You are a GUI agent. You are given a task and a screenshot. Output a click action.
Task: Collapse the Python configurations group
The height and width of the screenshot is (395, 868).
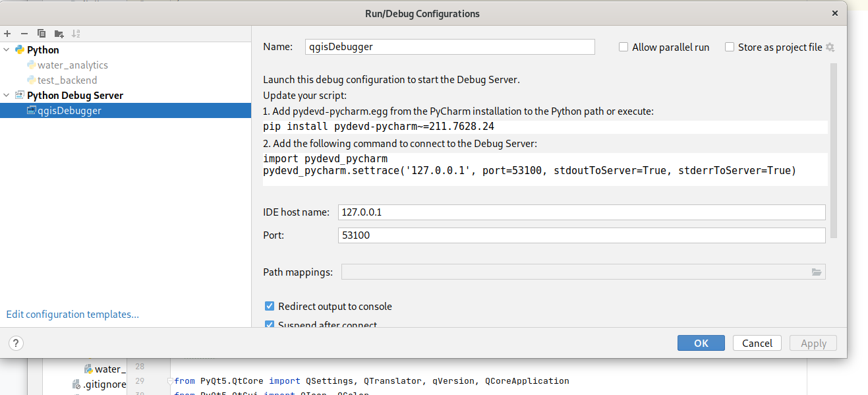pos(7,50)
